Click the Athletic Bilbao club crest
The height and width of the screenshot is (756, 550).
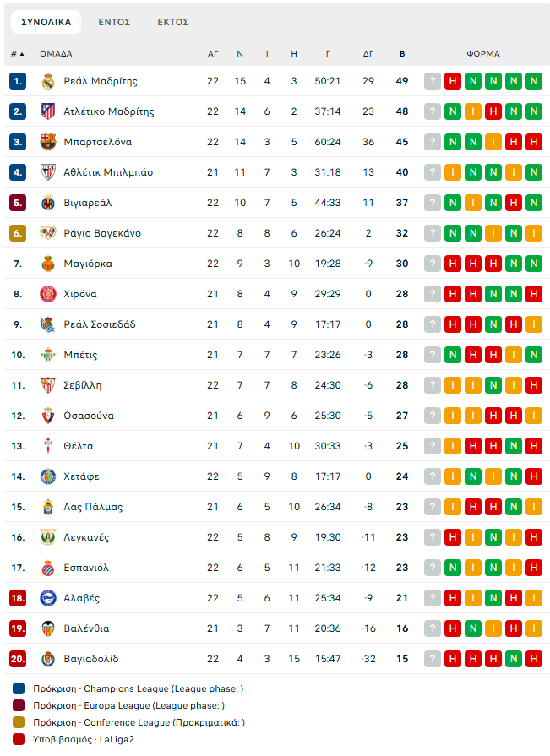(x=47, y=172)
